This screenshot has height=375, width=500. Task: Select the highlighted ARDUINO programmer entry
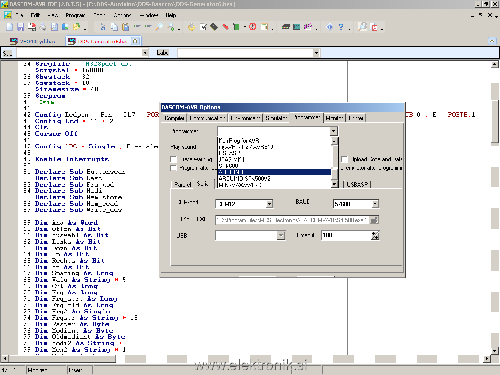[274, 172]
